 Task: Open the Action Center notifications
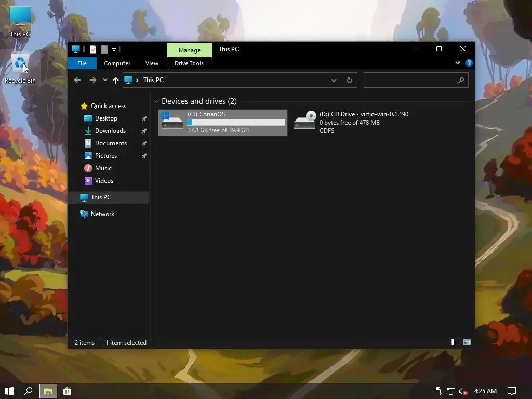click(x=512, y=392)
